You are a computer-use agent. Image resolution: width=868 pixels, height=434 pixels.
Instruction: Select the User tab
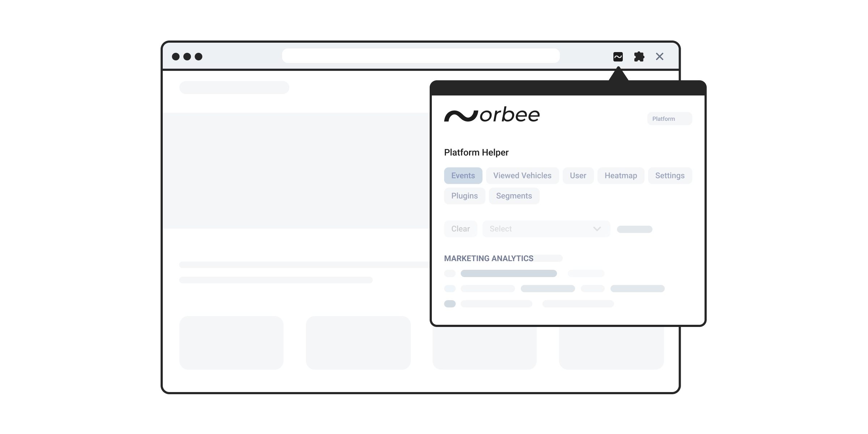click(578, 176)
